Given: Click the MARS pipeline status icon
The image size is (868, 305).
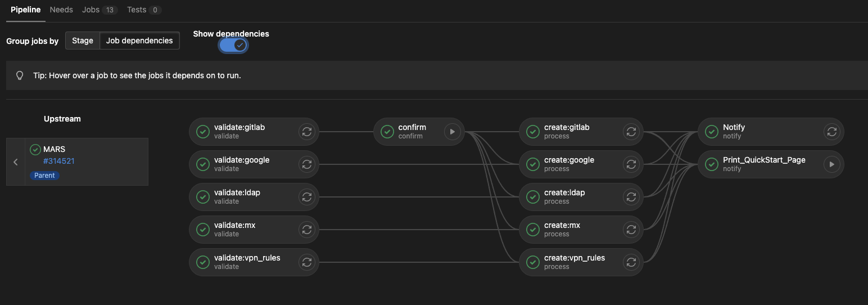Looking at the screenshot, I should [35, 150].
